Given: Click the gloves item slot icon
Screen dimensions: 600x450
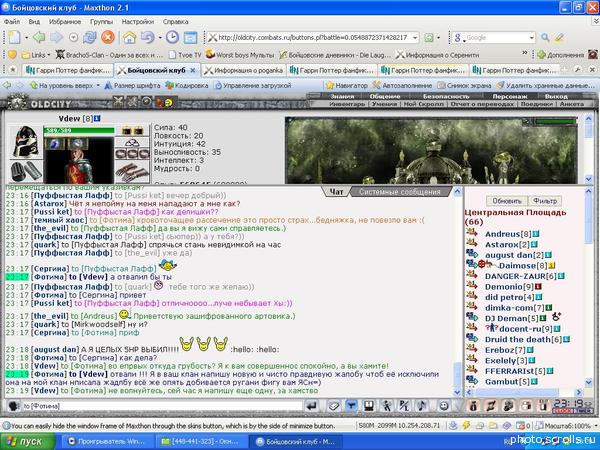Looking at the screenshot, I should coord(132,171).
